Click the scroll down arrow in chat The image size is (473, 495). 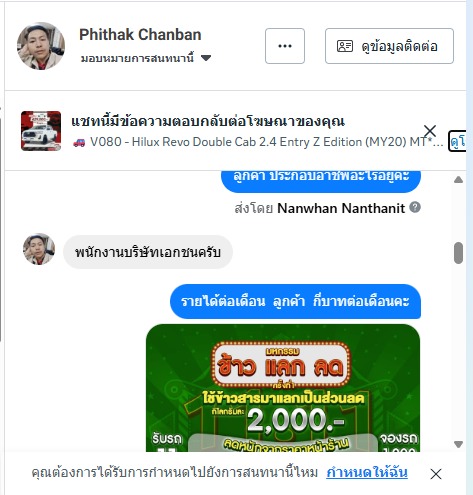[459, 444]
